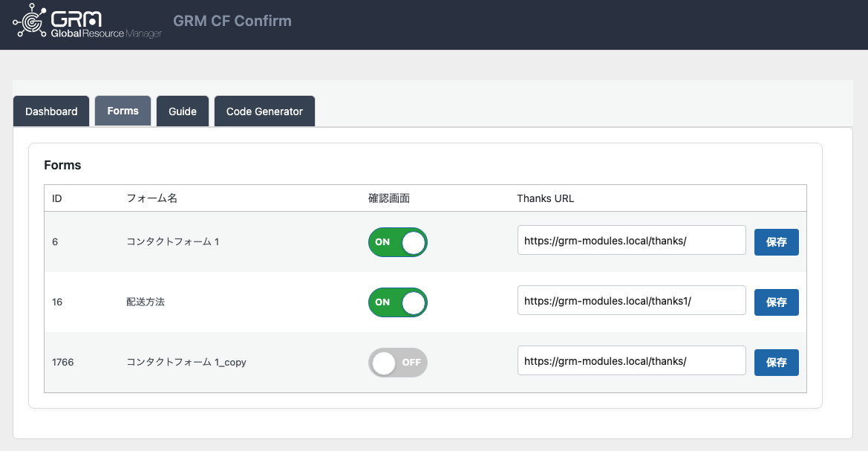Edit Thanks URL field for 配送方法
Image resolution: width=868 pixels, height=451 pixels.
[x=632, y=301]
